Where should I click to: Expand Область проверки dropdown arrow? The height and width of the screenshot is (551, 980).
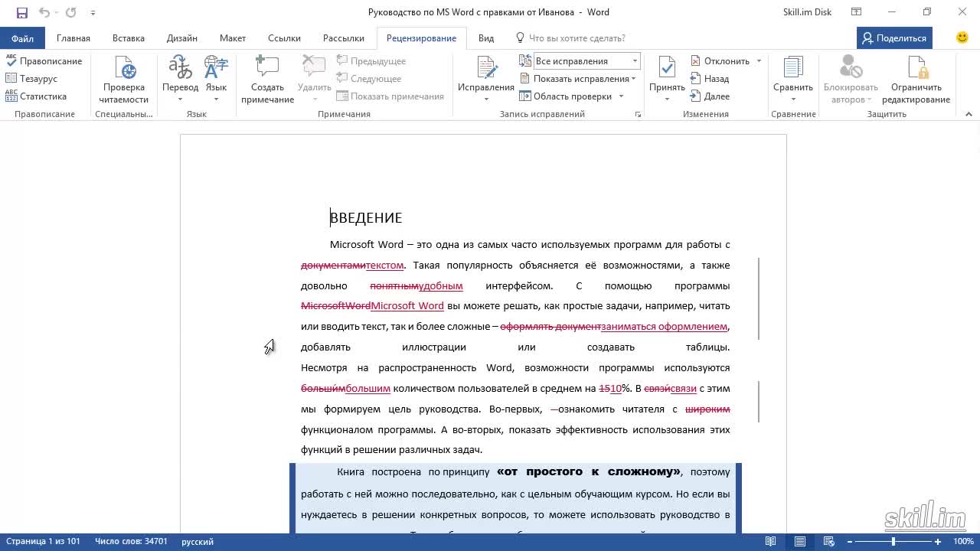[x=621, y=96]
